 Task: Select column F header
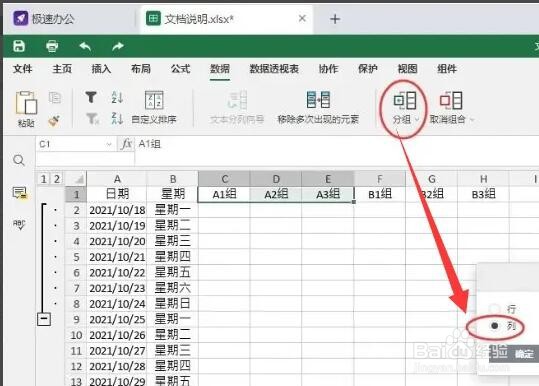point(380,179)
